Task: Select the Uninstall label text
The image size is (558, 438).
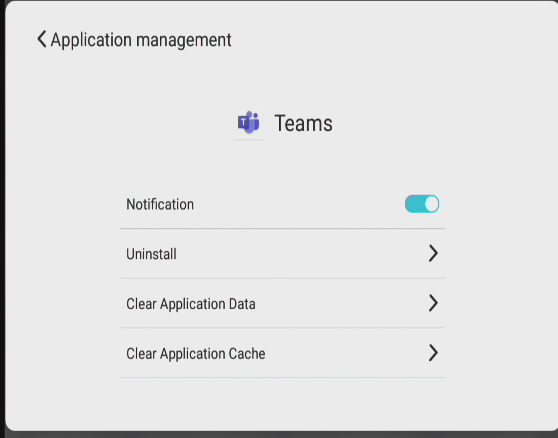Action: tap(151, 254)
